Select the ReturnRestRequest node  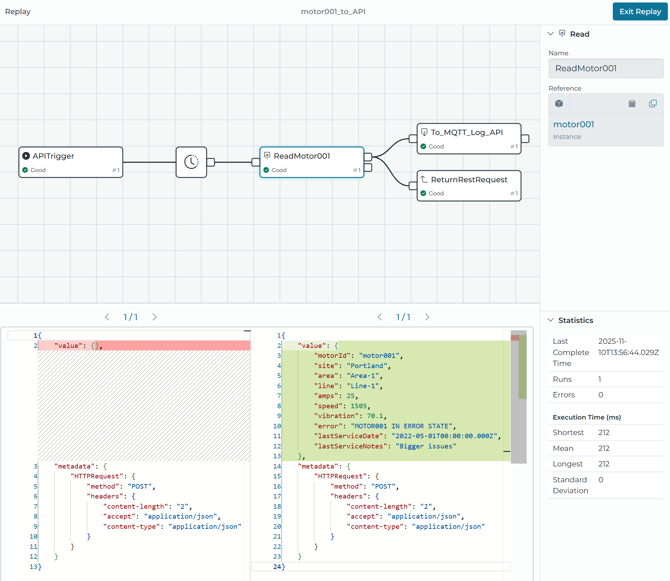468,186
